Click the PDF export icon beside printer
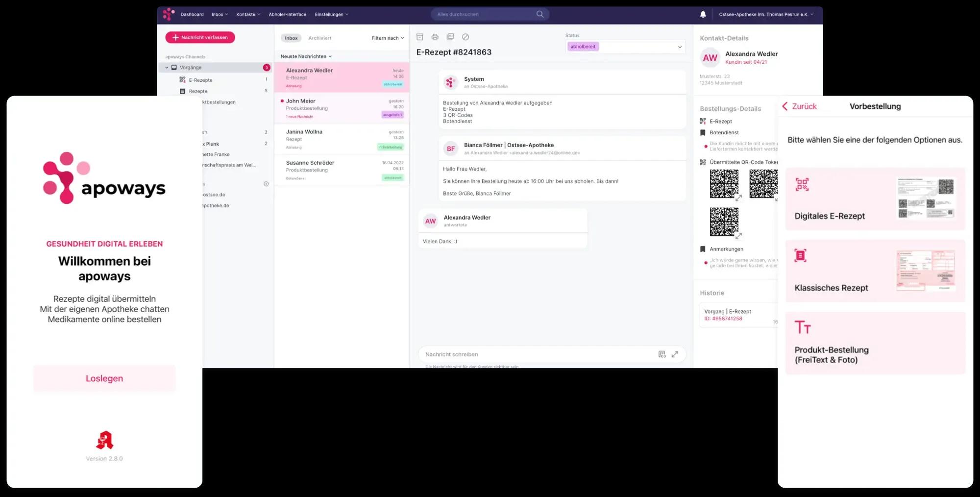The height and width of the screenshot is (497, 980). (450, 37)
